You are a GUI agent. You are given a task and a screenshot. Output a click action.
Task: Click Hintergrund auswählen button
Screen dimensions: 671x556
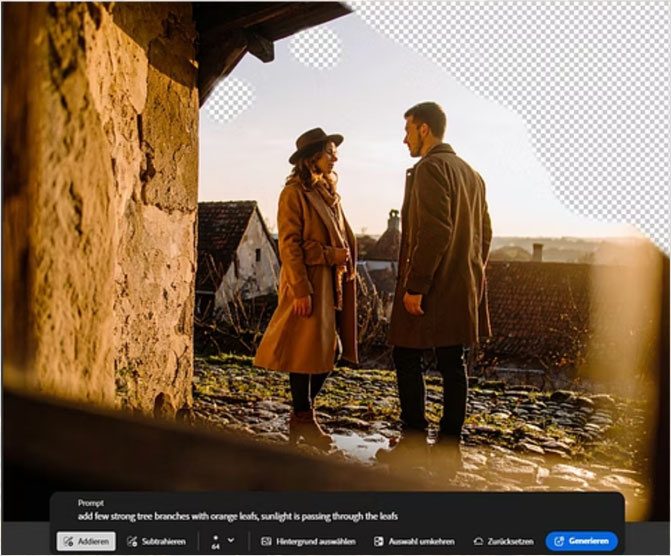click(x=308, y=541)
